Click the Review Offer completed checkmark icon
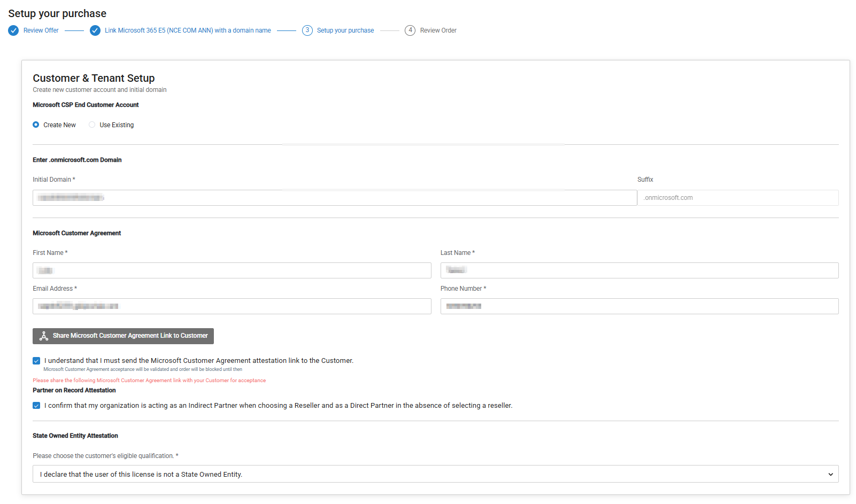The height and width of the screenshot is (504, 856). tap(13, 30)
